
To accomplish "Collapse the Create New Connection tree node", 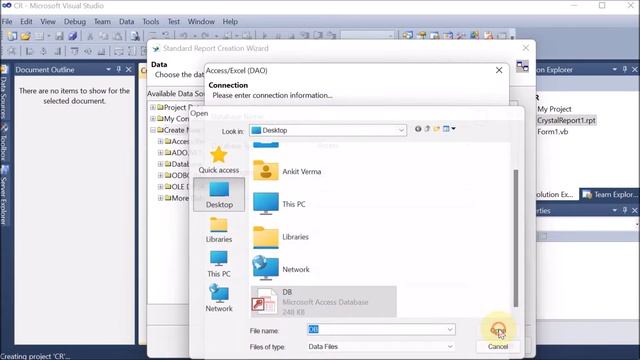I will 152,130.
